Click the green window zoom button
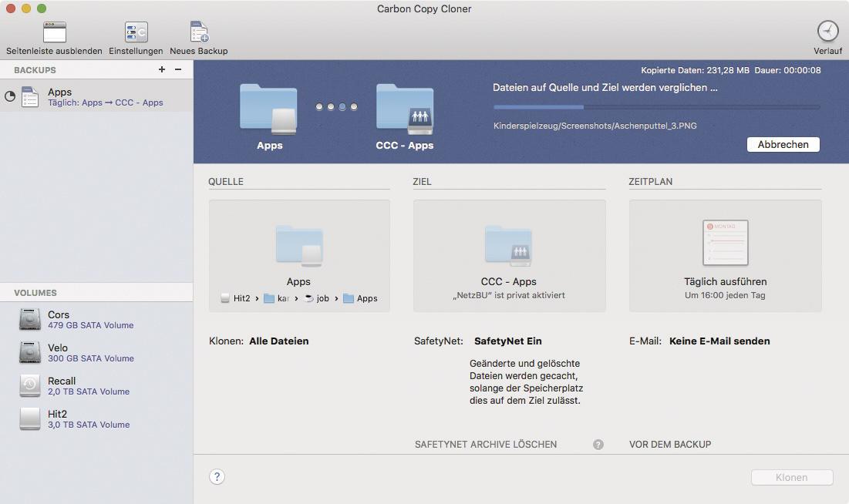Image resolution: width=849 pixels, height=504 pixels. (x=42, y=8)
